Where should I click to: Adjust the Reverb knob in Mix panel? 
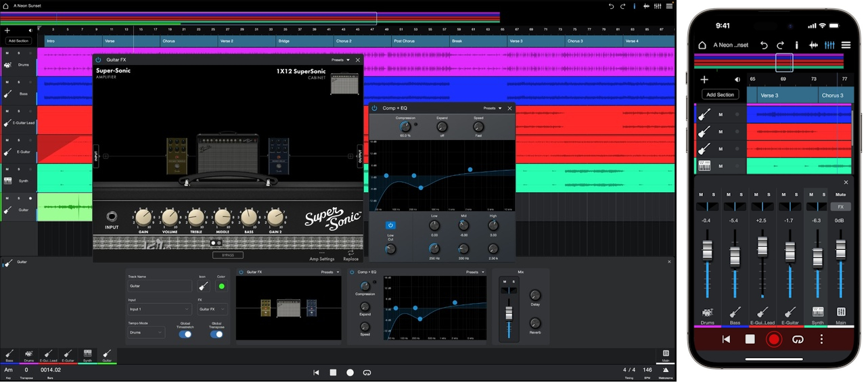pyautogui.click(x=535, y=323)
